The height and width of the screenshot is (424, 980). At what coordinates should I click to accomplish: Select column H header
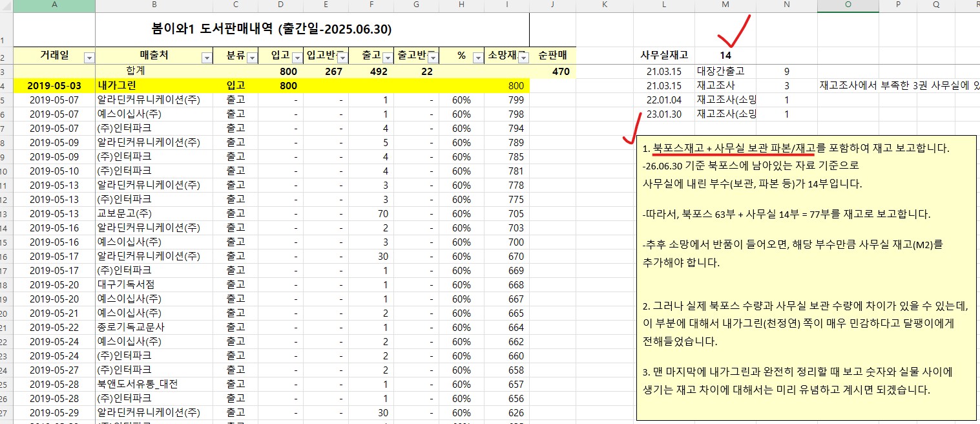pos(462,6)
